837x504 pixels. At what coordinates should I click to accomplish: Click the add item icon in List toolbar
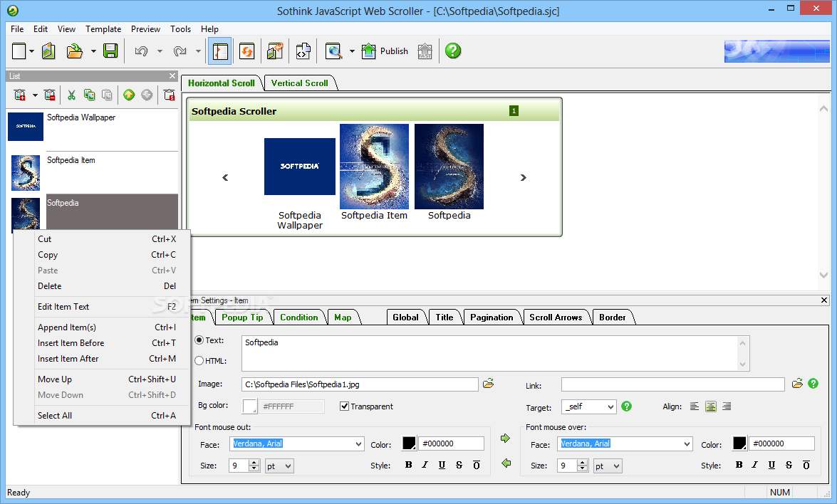click(x=20, y=95)
